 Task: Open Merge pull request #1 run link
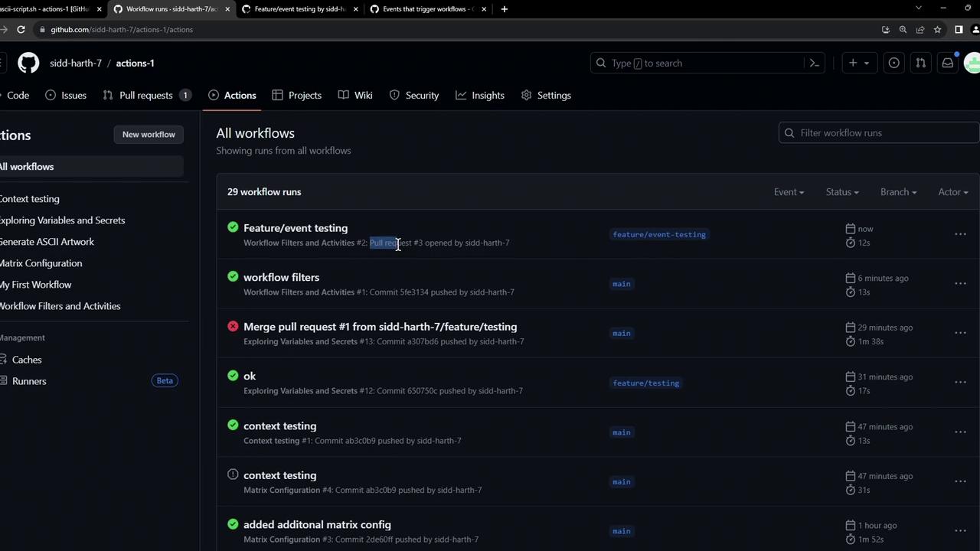tap(380, 327)
